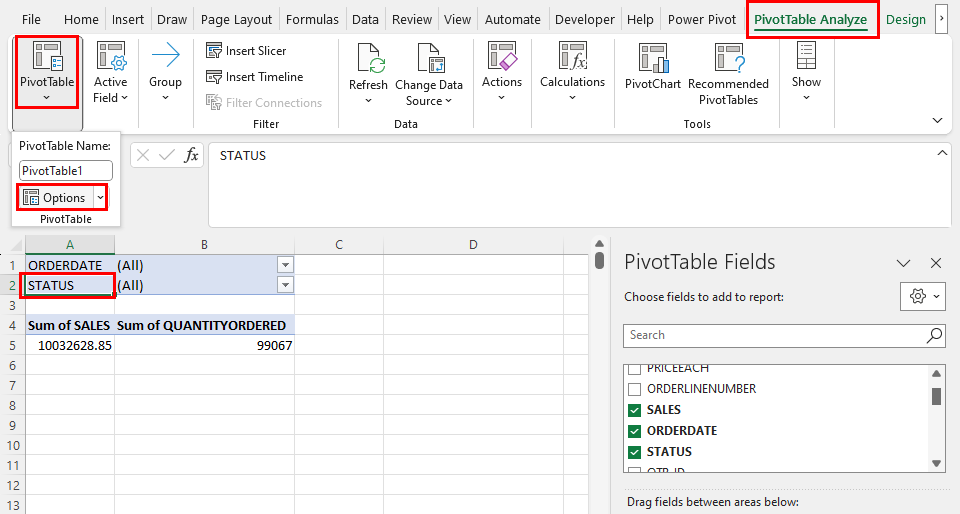This screenshot has height=514, width=960.
Task: Open the File tab
Action: pos(31,20)
